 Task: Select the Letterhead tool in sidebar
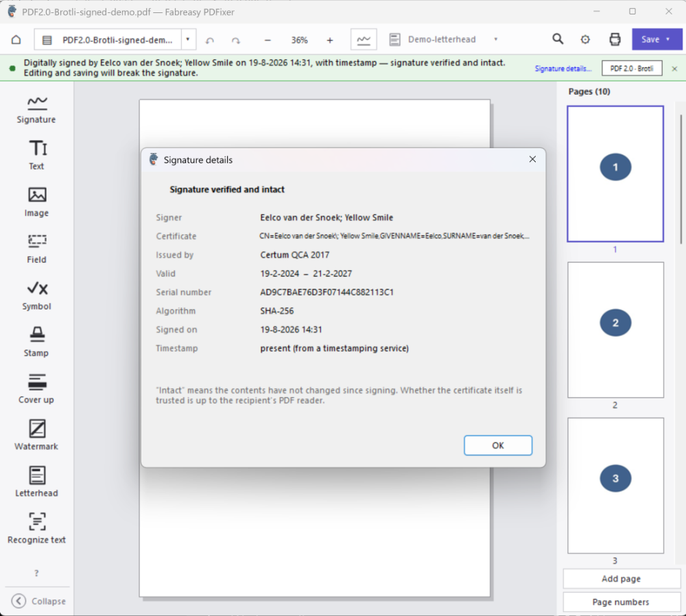(x=36, y=482)
